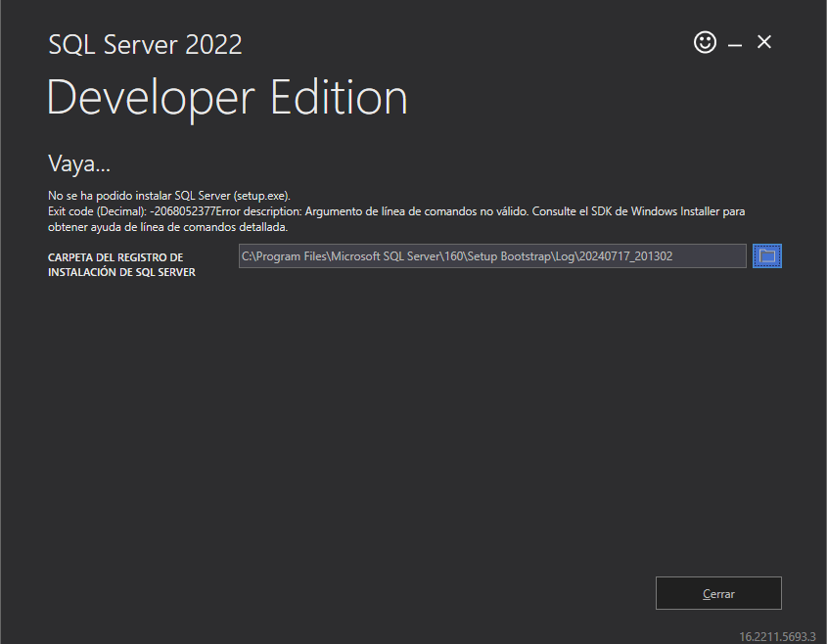Image resolution: width=827 pixels, height=644 pixels.
Task: Click the CARPETA DEL REGISTRO DE INSTALACIÓN label
Action: pos(120,262)
